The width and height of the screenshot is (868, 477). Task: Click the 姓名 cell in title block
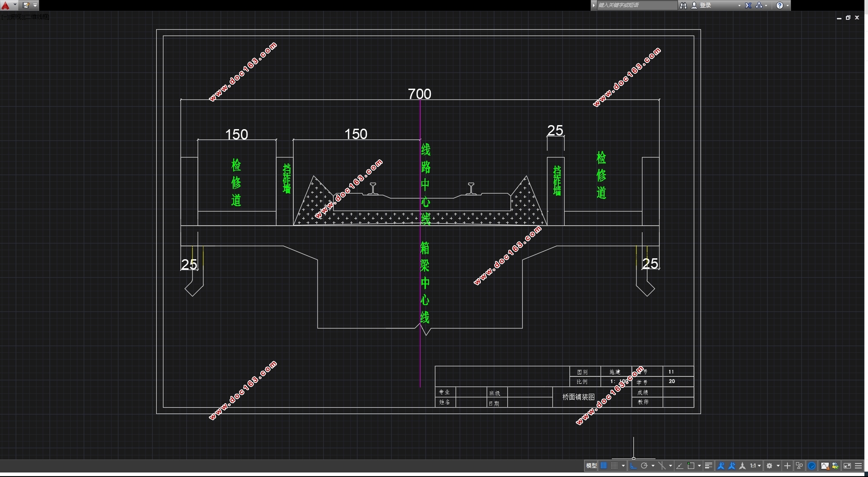444,402
